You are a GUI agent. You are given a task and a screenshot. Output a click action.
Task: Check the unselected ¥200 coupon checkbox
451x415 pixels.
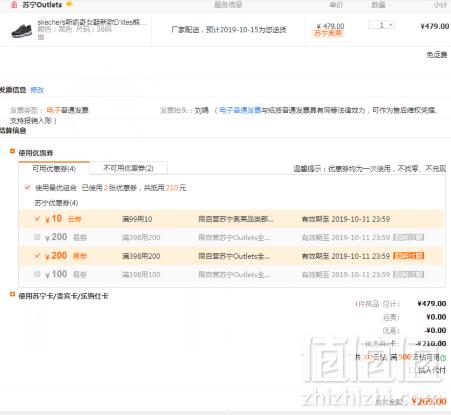tap(37, 237)
